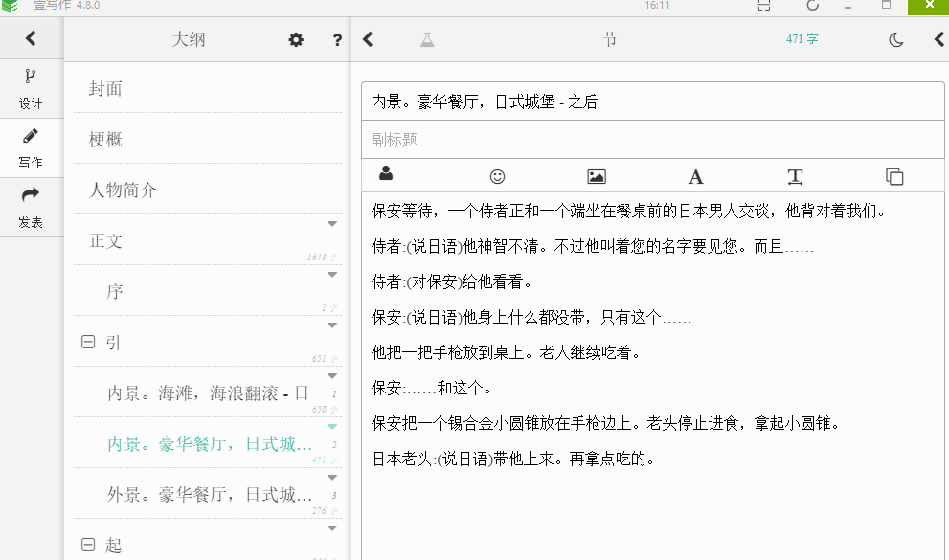Switch to 设计 tab in sidebar
949x560 pixels.
click(31, 88)
